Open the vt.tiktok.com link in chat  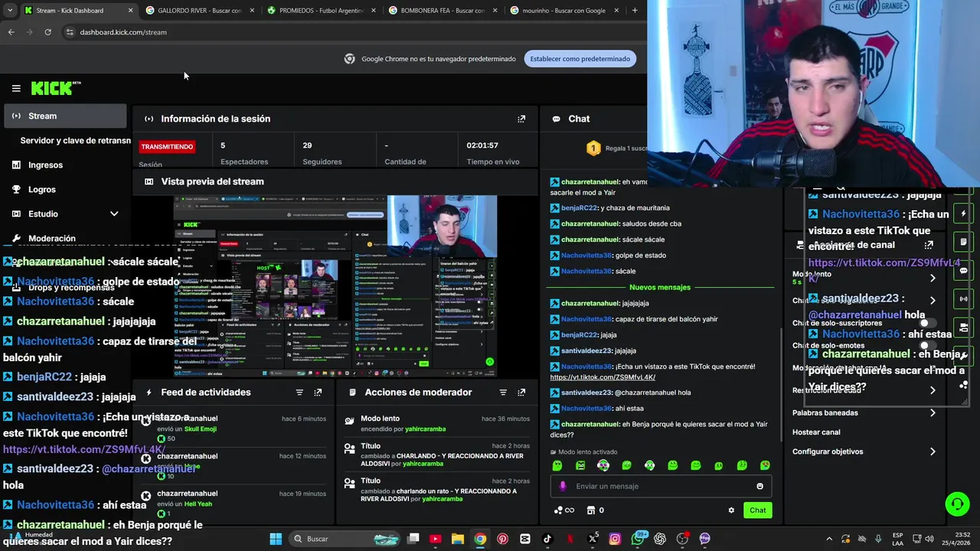pyautogui.click(x=603, y=377)
